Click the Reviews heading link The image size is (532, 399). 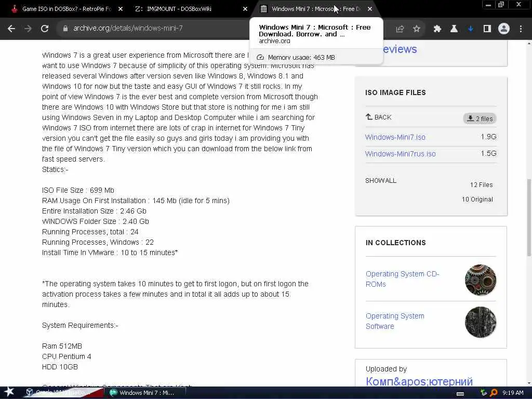click(400, 49)
